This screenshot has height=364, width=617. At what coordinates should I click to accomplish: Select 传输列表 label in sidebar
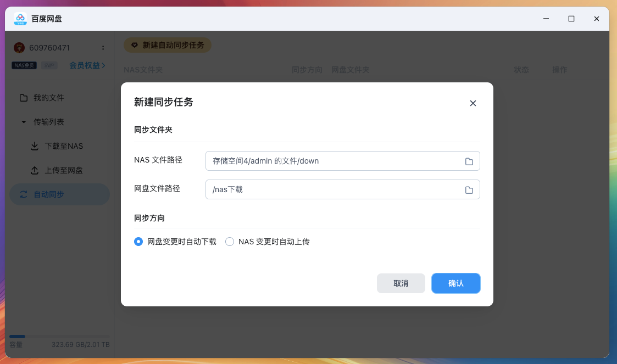point(49,122)
